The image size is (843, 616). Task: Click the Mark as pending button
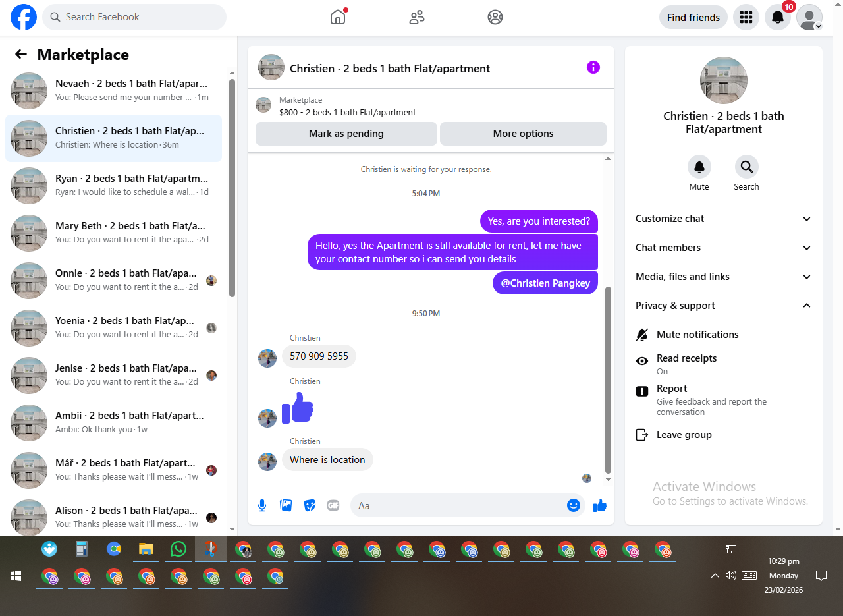point(346,134)
